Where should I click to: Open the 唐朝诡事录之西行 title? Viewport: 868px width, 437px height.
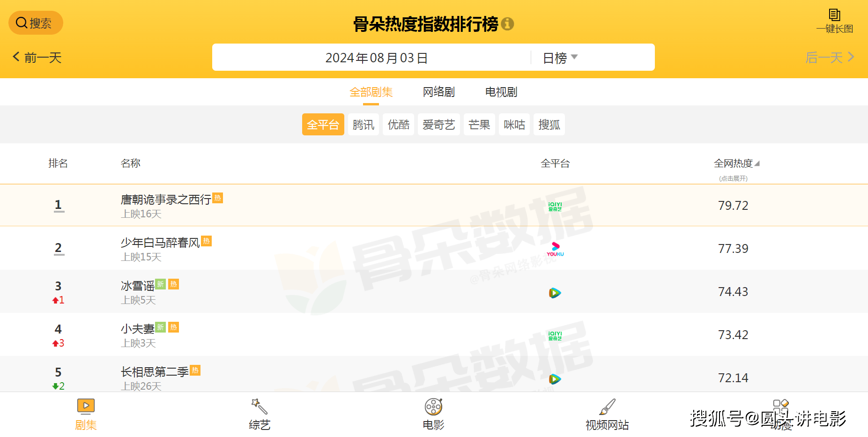pos(166,200)
